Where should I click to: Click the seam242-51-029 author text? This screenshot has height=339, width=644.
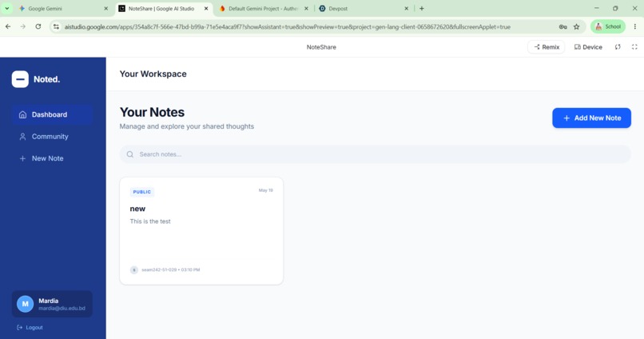pos(159,270)
